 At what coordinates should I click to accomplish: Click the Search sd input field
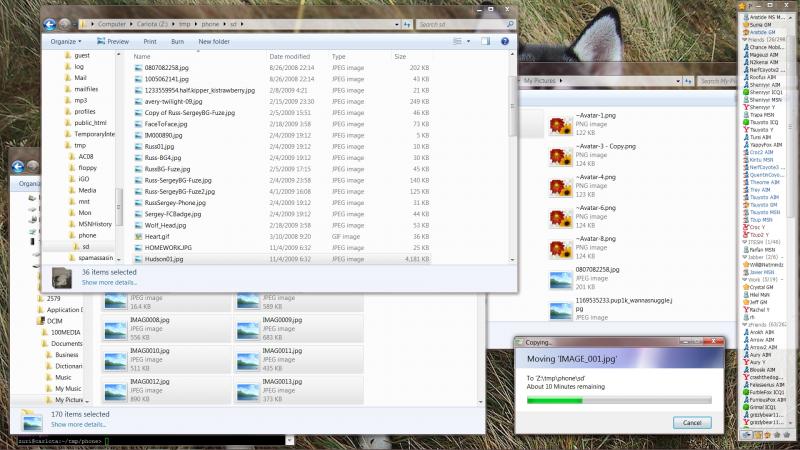(x=460, y=24)
